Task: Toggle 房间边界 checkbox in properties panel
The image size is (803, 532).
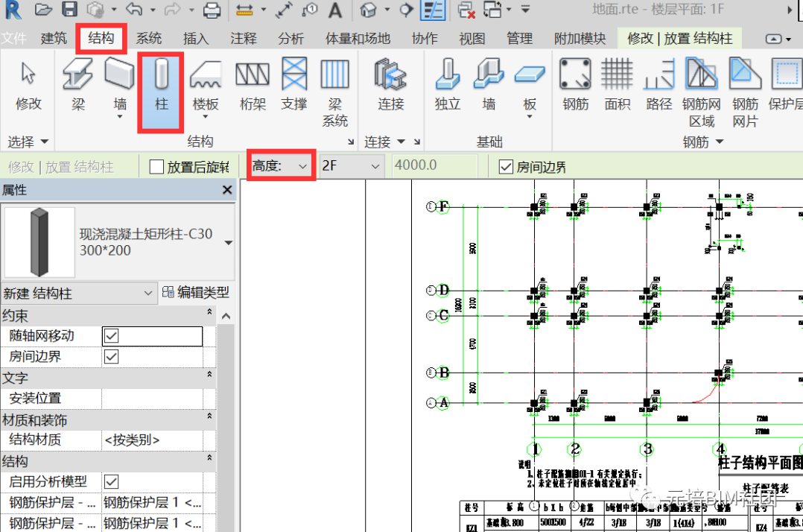Action: pyautogui.click(x=111, y=357)
